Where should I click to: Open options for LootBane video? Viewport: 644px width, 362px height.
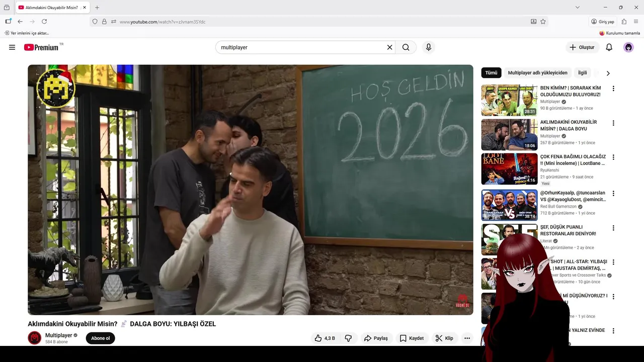pyautogui.click(x=613, y=157)
